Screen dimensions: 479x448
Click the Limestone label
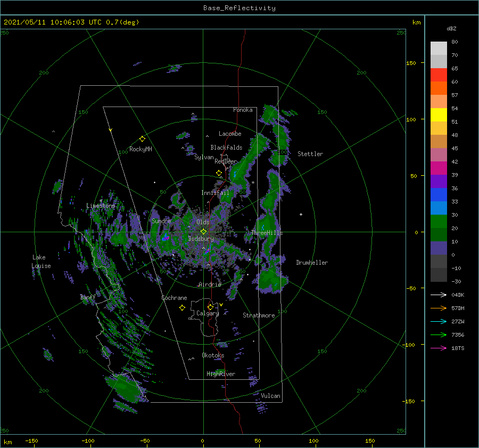[x=101, y=206]
